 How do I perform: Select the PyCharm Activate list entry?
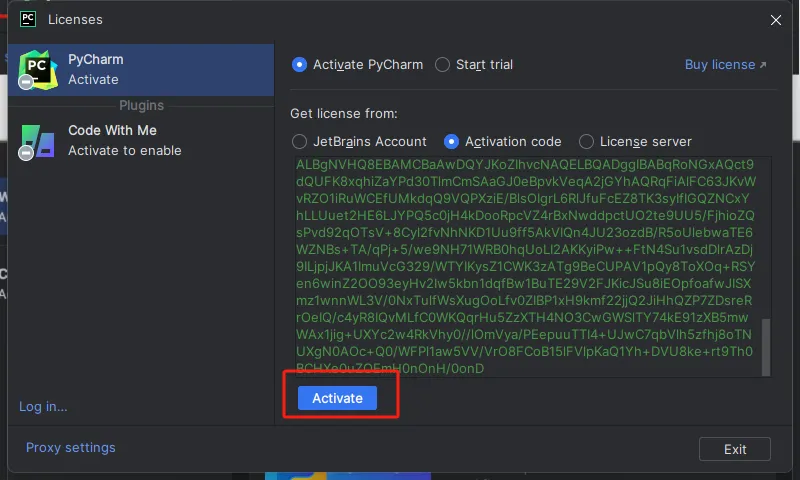click(x=140, y=70)
